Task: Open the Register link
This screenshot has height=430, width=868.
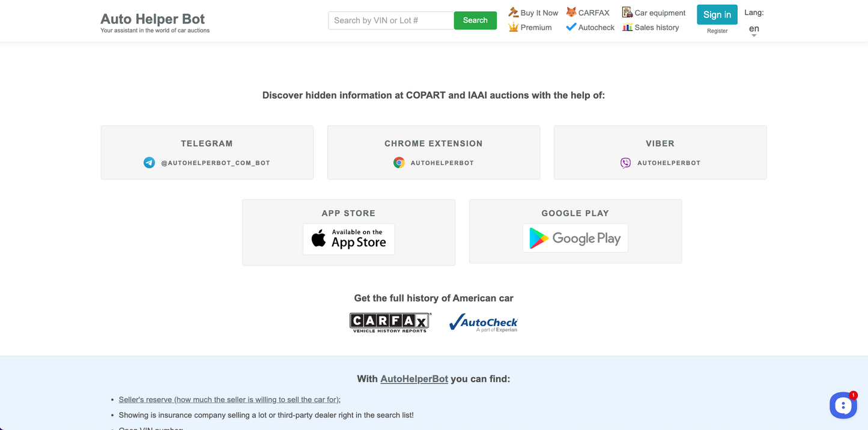Action: pyautogui.click(x=717, y=31)
